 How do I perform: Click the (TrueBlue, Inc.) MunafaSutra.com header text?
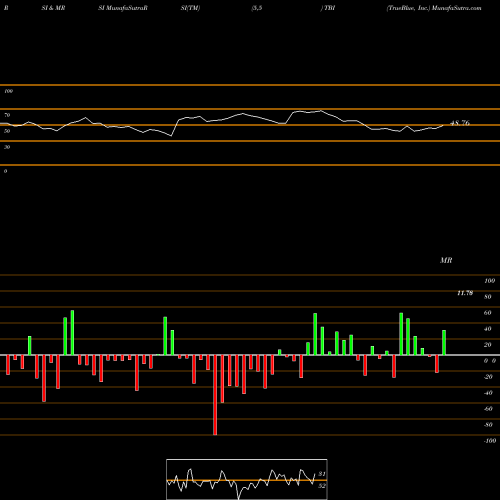[434, 8]
